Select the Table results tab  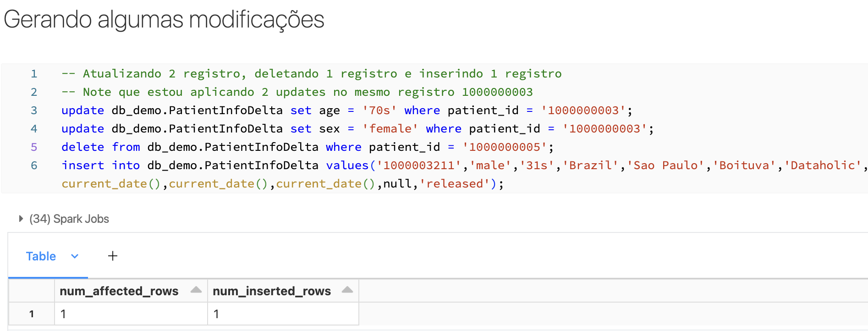click(41, 256)
